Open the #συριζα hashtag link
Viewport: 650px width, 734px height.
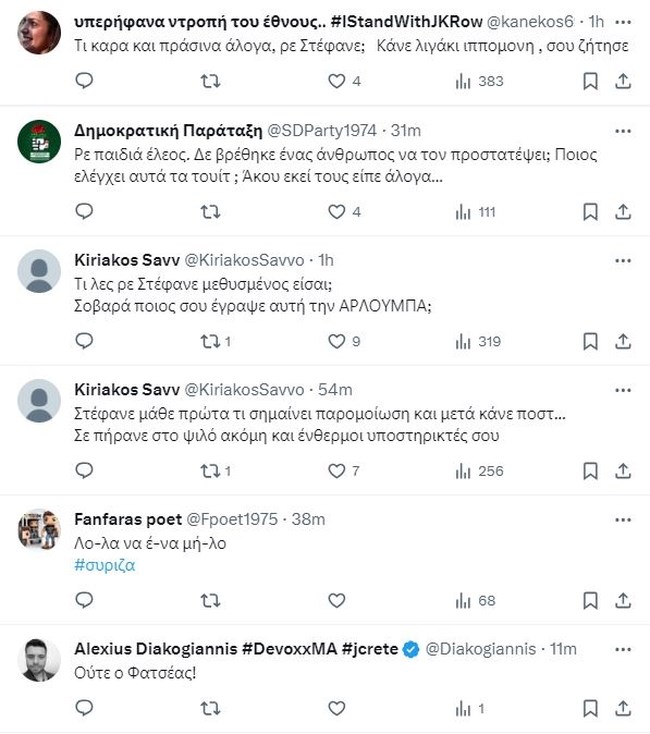pos(105,565)
